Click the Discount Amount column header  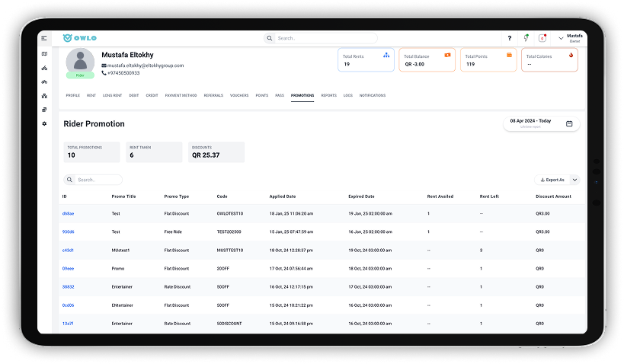553,196
